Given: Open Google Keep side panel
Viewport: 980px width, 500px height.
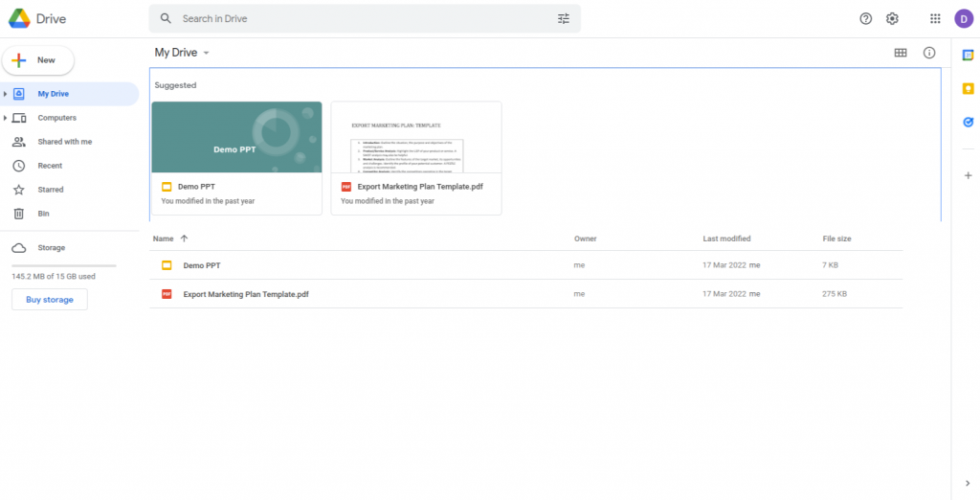Looking at the screenshot, I should pos(968,89).
